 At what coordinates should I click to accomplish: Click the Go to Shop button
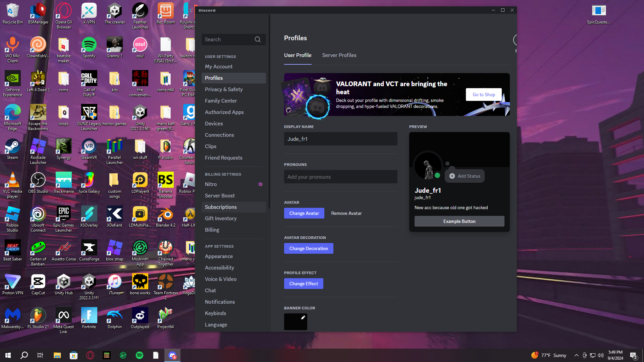pyautogui.click(x=483, y=95)
